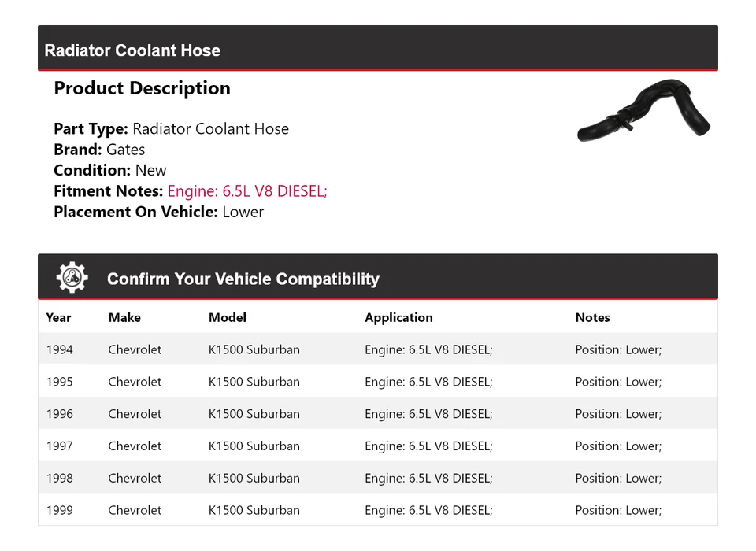Click the Year column header
This screenshot has width=756, height=551.
[58, 318]
